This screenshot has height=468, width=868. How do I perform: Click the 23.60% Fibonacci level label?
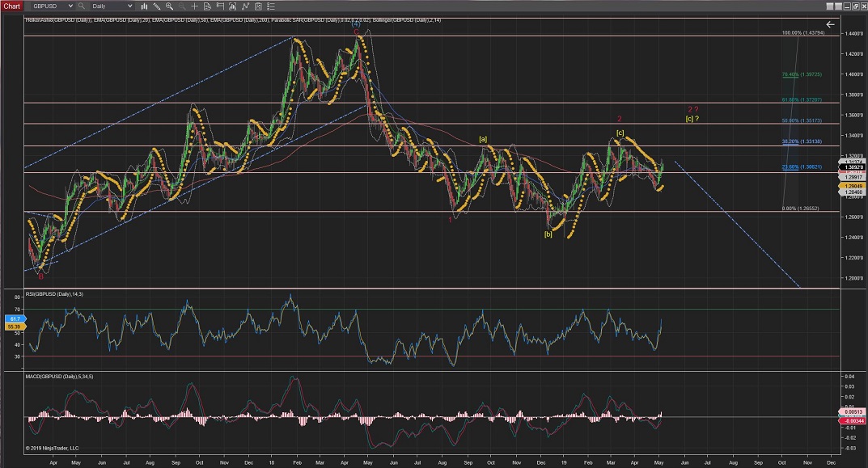click(802, 167)
